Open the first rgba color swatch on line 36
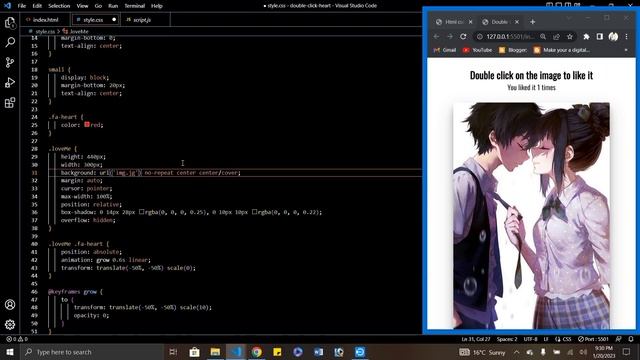 click(142, 212)
